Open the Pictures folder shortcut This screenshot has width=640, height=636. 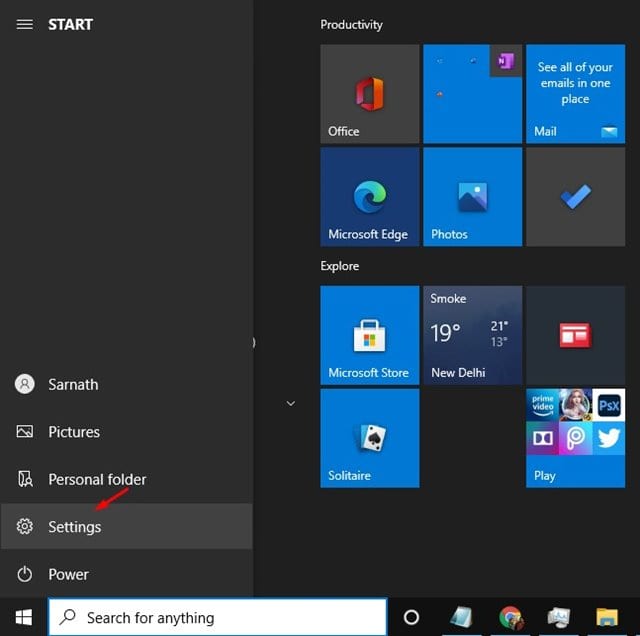point(74,432)
